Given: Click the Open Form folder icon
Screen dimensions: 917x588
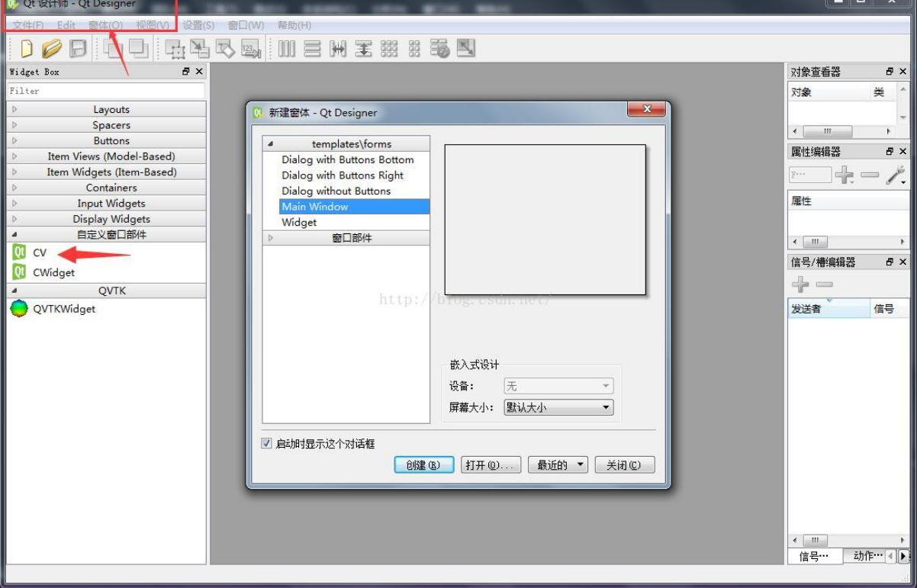Looking at the screenshot, I should 52,49.
